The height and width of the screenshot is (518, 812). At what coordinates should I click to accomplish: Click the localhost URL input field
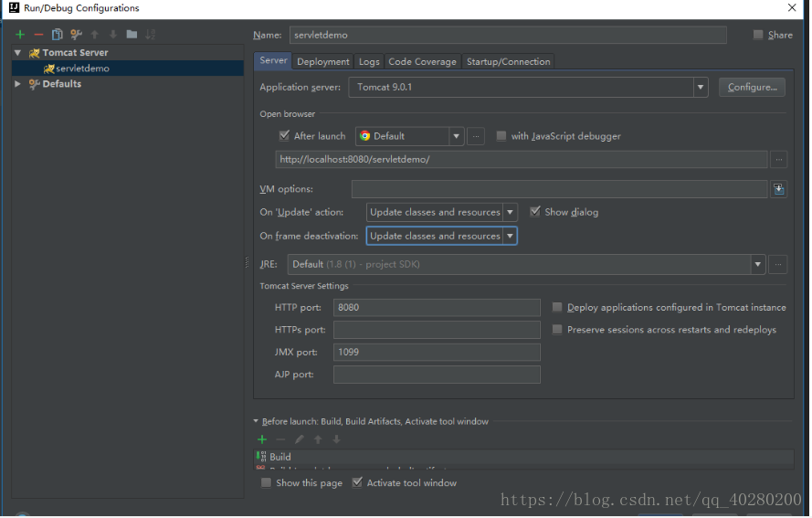click(x=522, y=160)
